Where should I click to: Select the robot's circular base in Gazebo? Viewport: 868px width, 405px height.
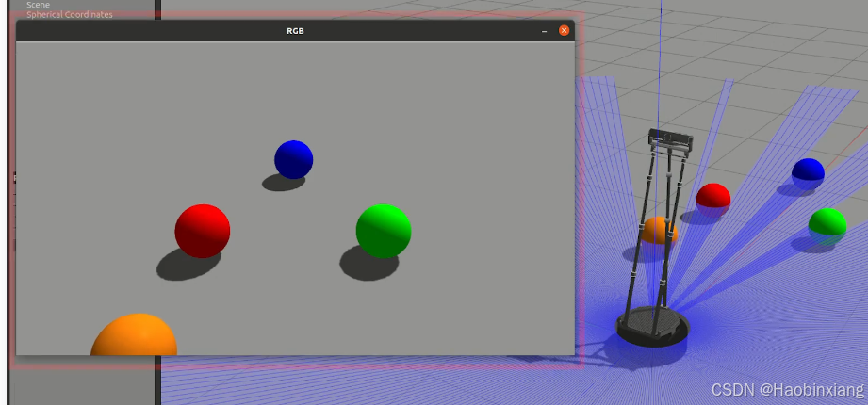click(653, 327)
